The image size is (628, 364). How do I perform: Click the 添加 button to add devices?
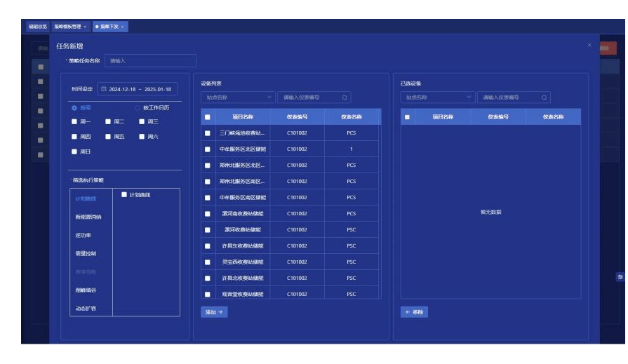pyautogui.click(x=214, y=312)
